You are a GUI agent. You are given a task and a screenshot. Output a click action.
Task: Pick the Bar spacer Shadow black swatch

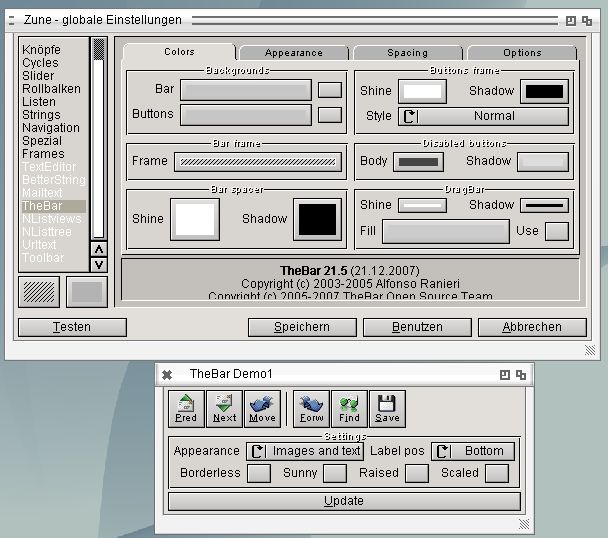[x=317, y=219]
